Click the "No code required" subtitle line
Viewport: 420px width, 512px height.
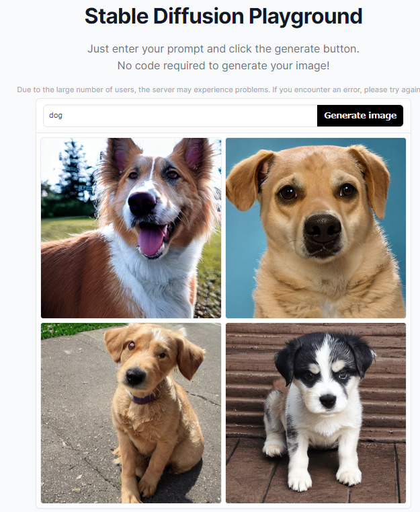click(223, 66)
